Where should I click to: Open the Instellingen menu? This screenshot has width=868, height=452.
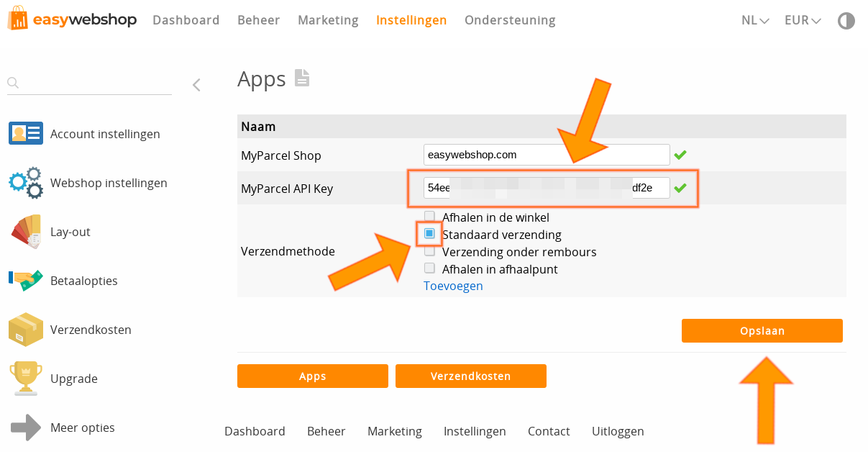411,20
